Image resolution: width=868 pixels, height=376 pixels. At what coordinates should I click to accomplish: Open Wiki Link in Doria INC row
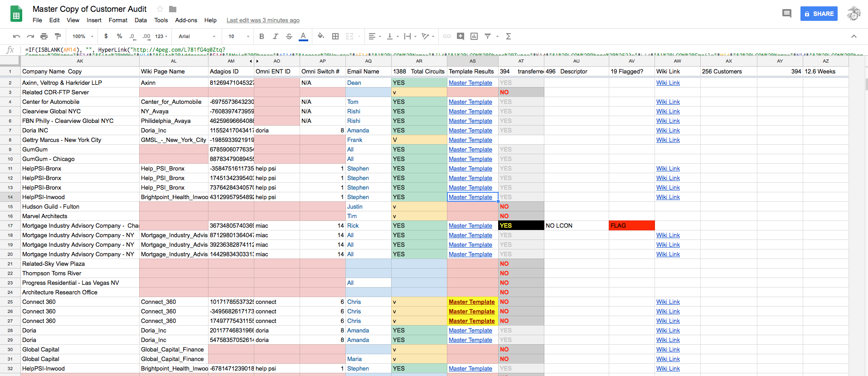point(668,130)
